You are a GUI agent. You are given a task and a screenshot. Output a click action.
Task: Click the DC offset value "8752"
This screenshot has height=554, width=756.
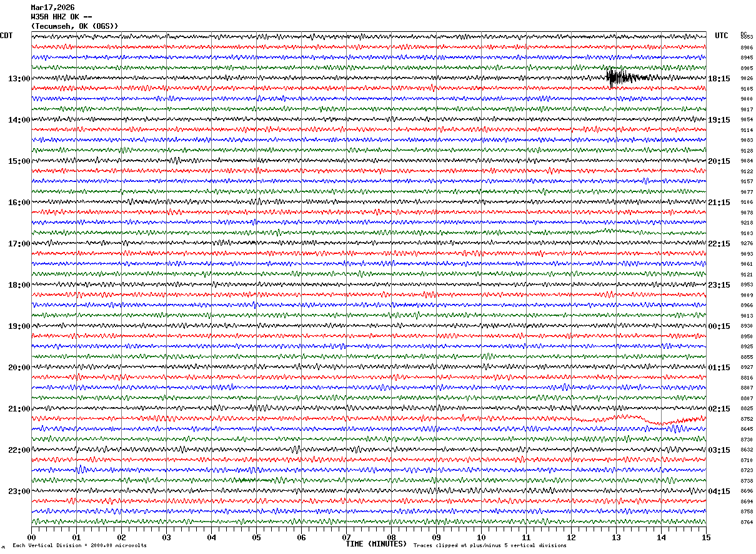coord(747,419)
